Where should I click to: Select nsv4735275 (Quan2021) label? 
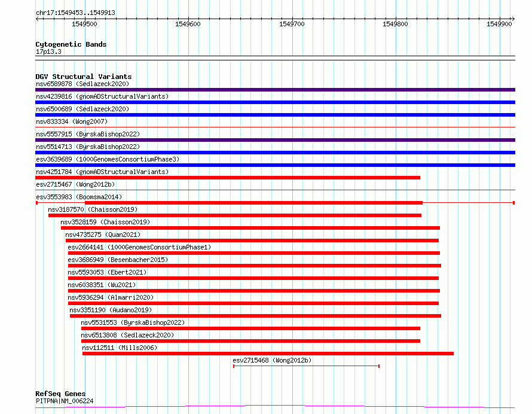(103, 235)
